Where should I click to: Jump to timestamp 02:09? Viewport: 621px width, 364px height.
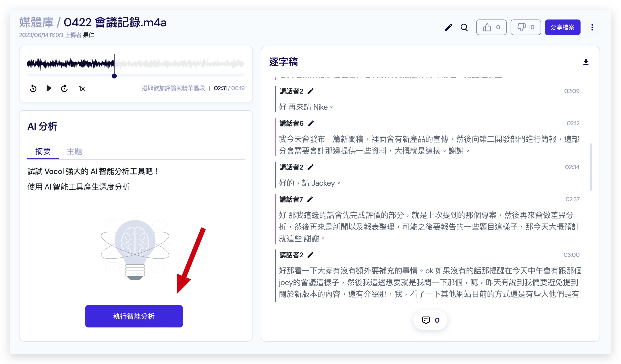(x=572, y=91)
